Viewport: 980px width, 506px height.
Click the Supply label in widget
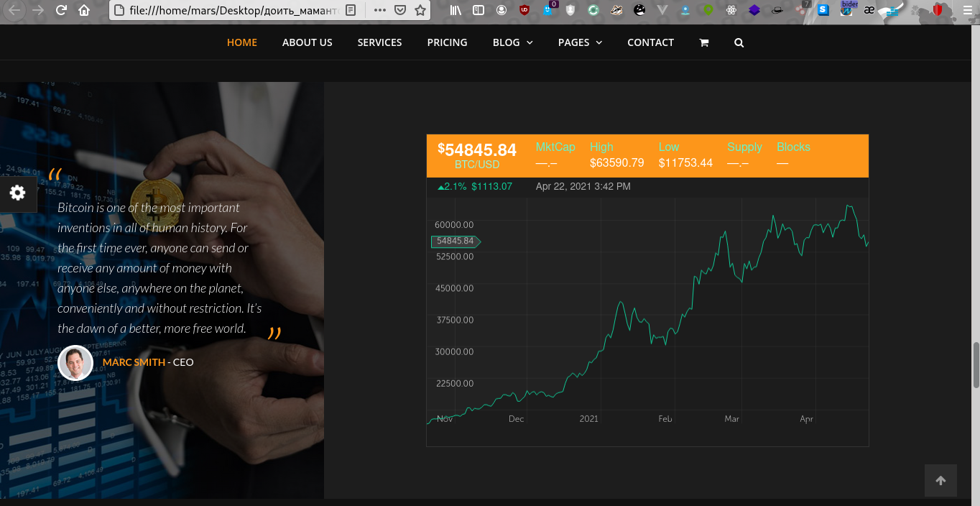(744, 147)
